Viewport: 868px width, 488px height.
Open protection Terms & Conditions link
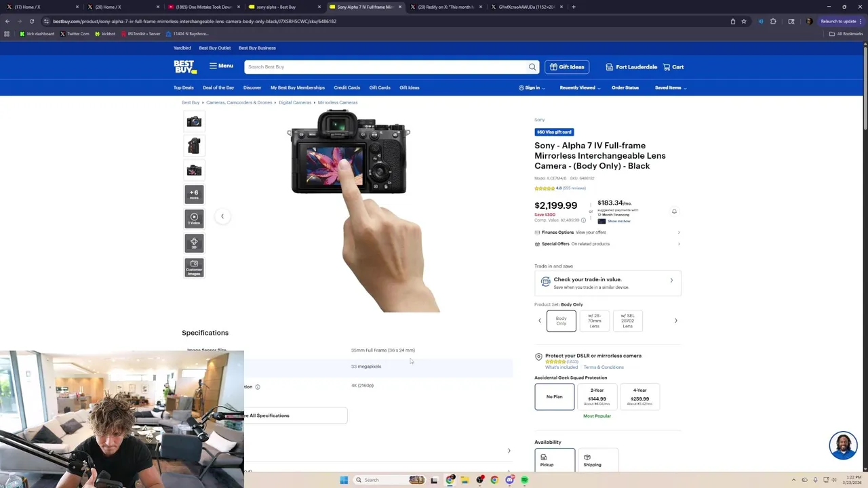[x=604, y=367]
